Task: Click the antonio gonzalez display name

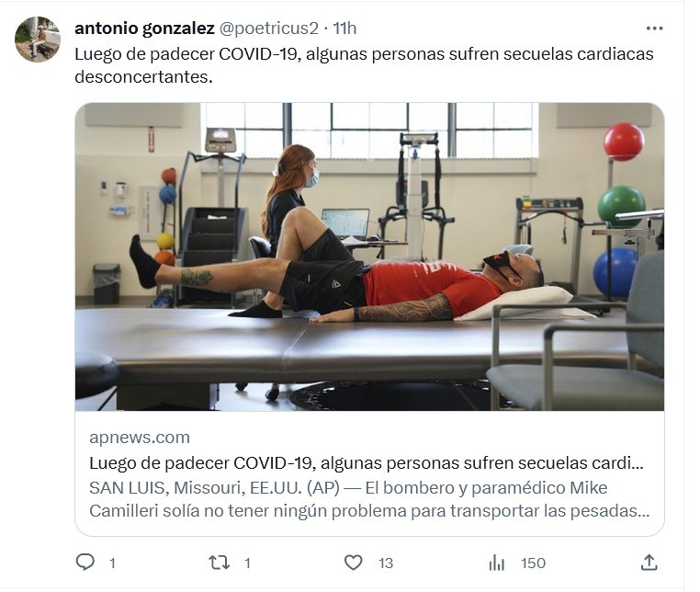Action: tap(144, 28)
